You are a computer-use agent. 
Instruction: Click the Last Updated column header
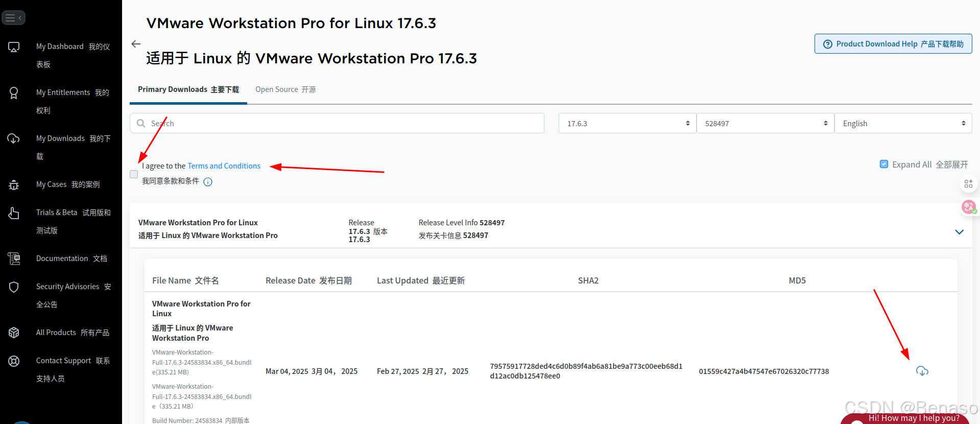tap(421, 280)
